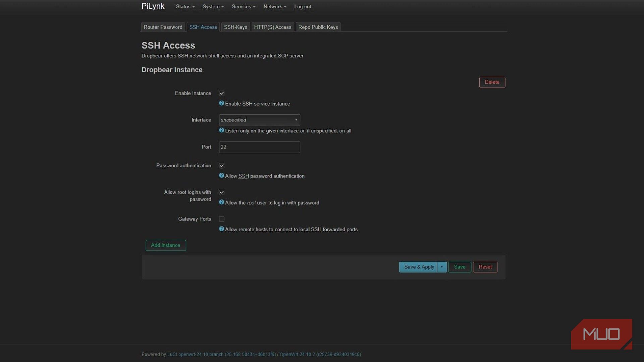Click the Dropbear Instance section heading
This screenshot has height=362, width=644.
coord(172,70)
